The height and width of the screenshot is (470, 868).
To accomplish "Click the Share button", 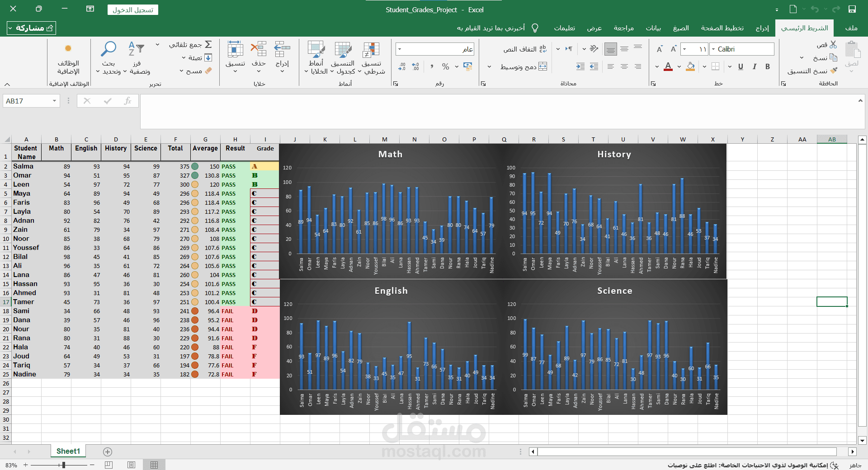I will [32, 28].
